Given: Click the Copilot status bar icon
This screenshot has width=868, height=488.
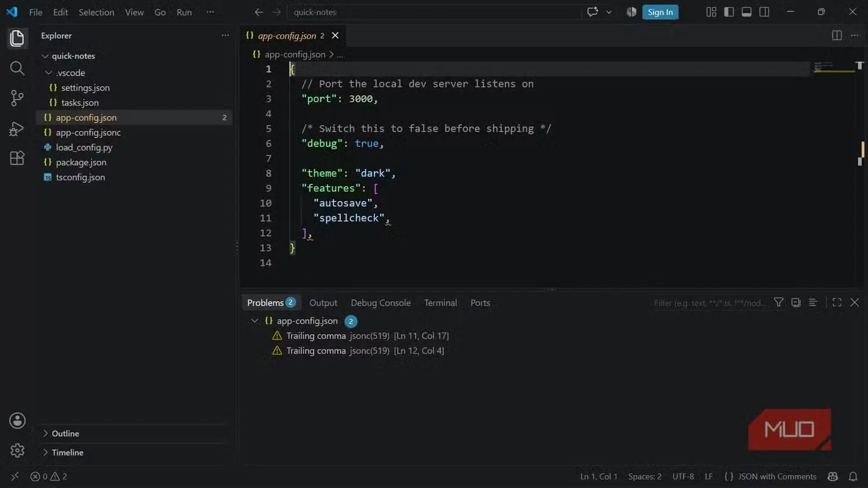Looking at the screenshot, I should [x=833, y=476].
